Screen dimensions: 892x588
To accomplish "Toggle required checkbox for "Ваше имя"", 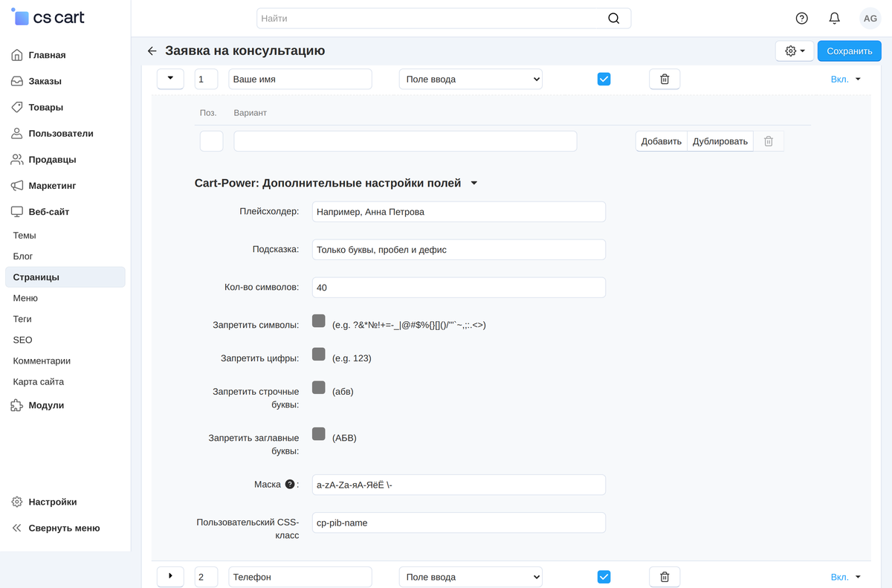I will coord(604,79).
